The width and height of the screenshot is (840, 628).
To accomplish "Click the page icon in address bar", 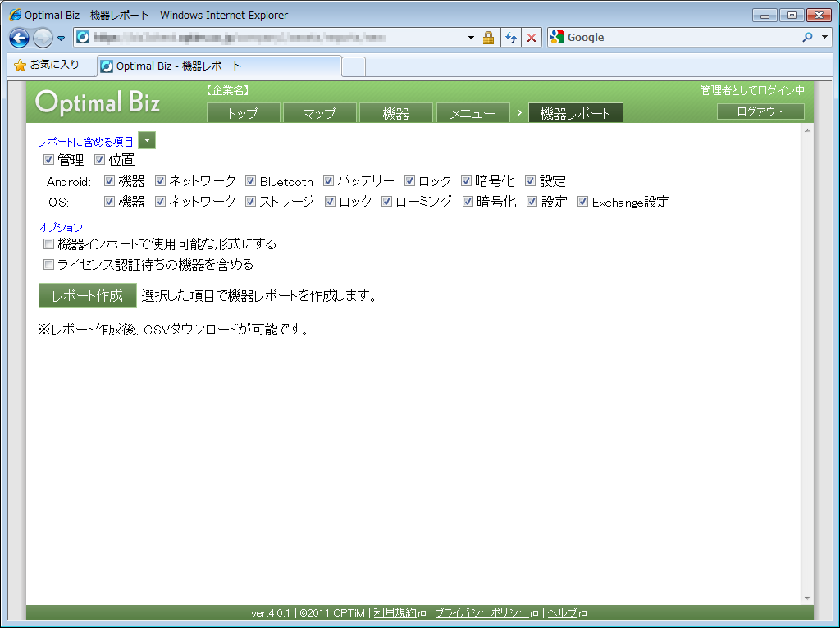I will (x=83, y=37).
